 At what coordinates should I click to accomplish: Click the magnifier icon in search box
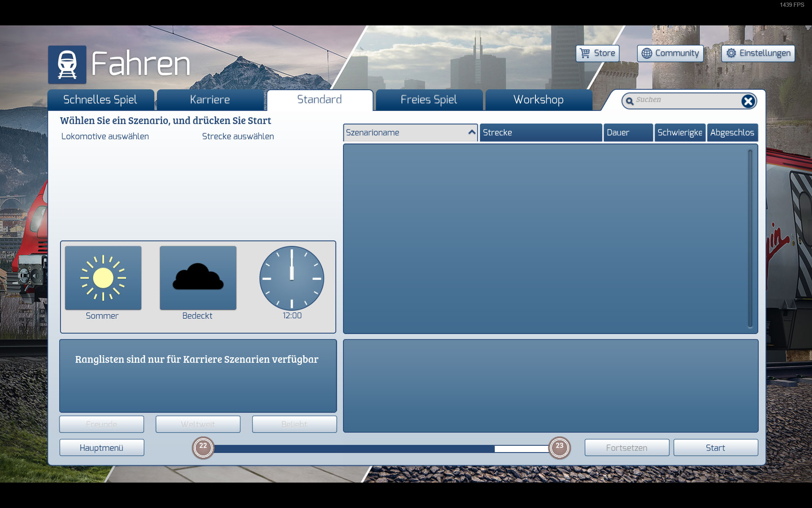tap(630, 101)
